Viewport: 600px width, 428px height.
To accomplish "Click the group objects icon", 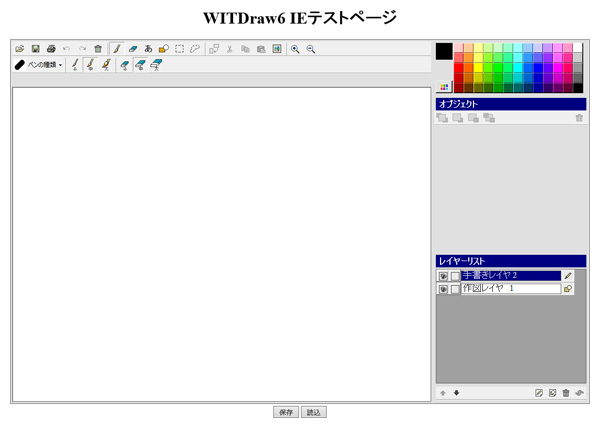I will point(214,49).
